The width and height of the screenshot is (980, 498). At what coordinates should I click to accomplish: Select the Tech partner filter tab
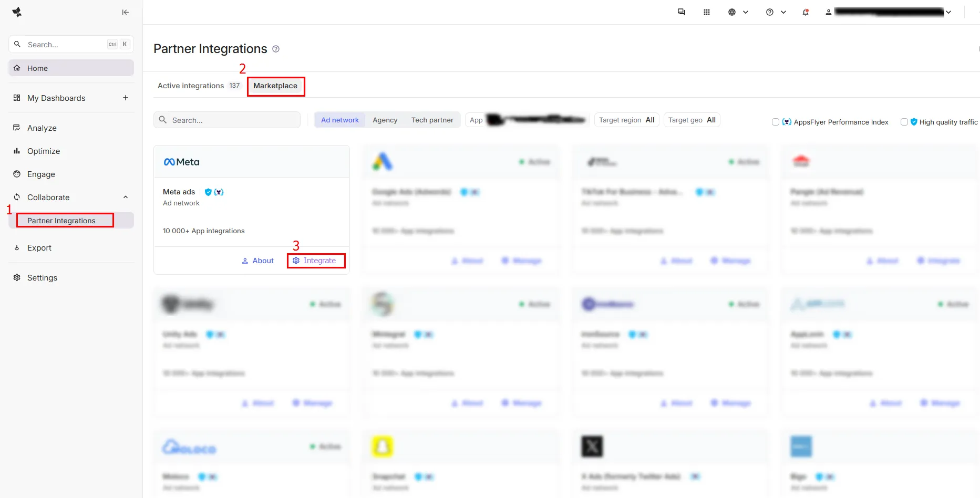[432, 120]
